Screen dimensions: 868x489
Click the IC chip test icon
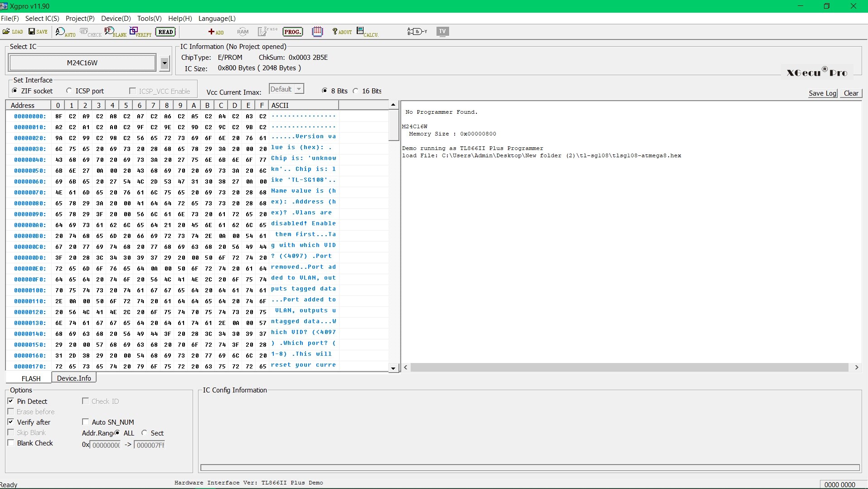tap(318, 32)
